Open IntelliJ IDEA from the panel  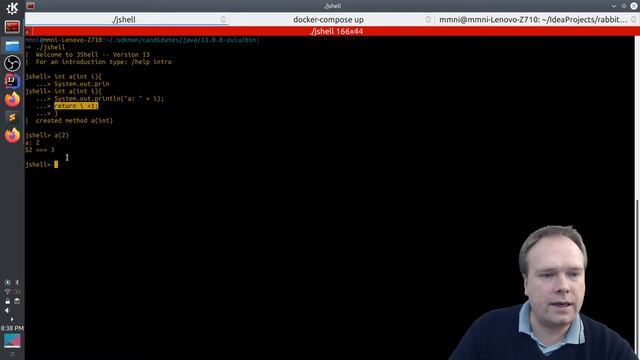point(12,81)
